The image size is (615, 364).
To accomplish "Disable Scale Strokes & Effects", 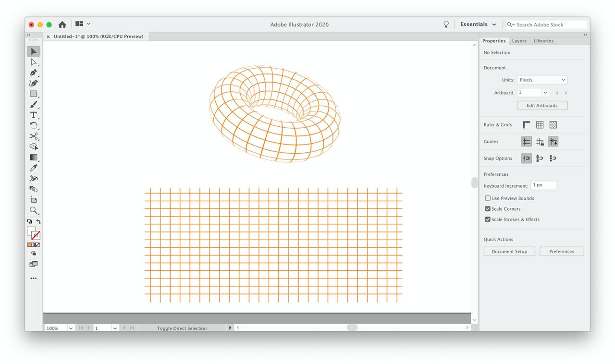I will [488, 219].
